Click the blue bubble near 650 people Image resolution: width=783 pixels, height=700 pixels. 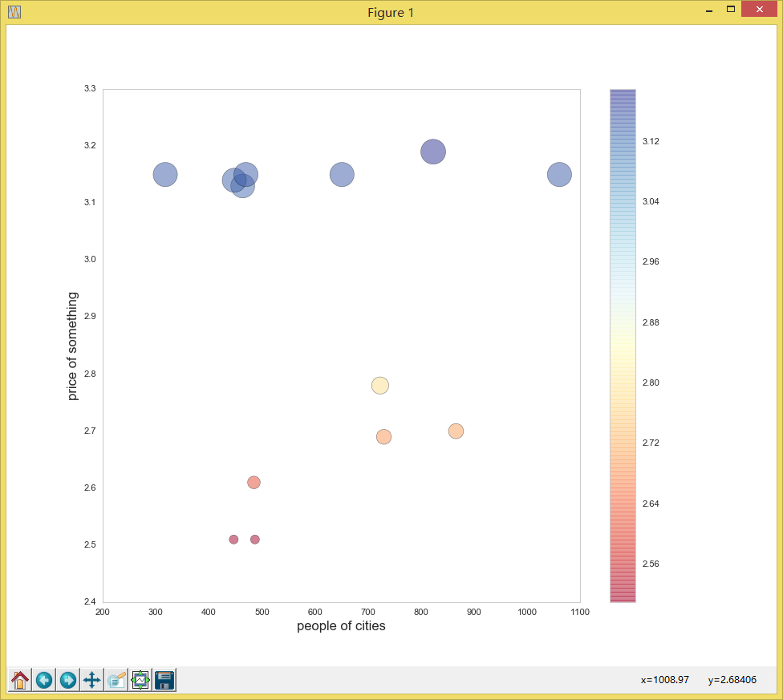click(342, 175)
